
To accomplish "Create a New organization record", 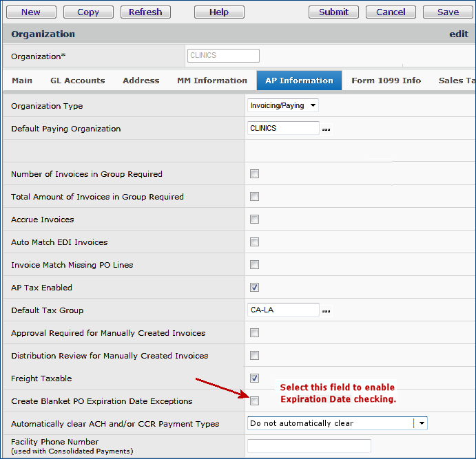I will pyautogui.click(x=30, y=12).
